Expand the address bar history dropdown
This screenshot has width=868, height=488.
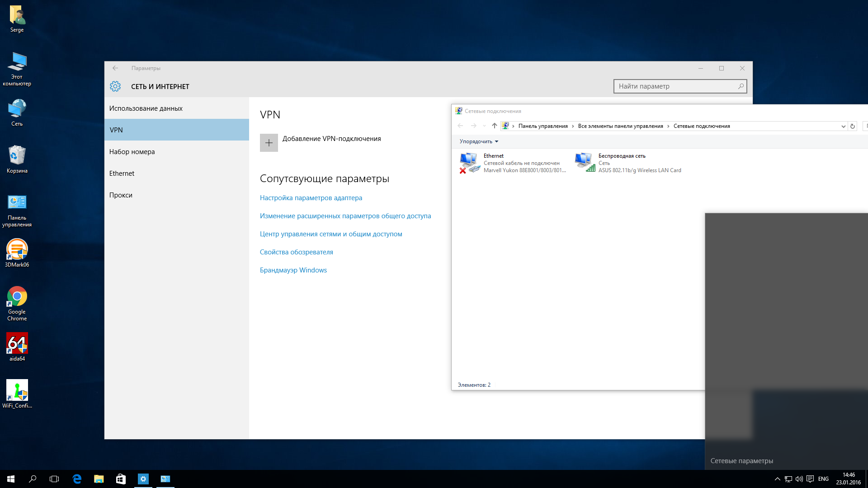click(x=843, y=126)
